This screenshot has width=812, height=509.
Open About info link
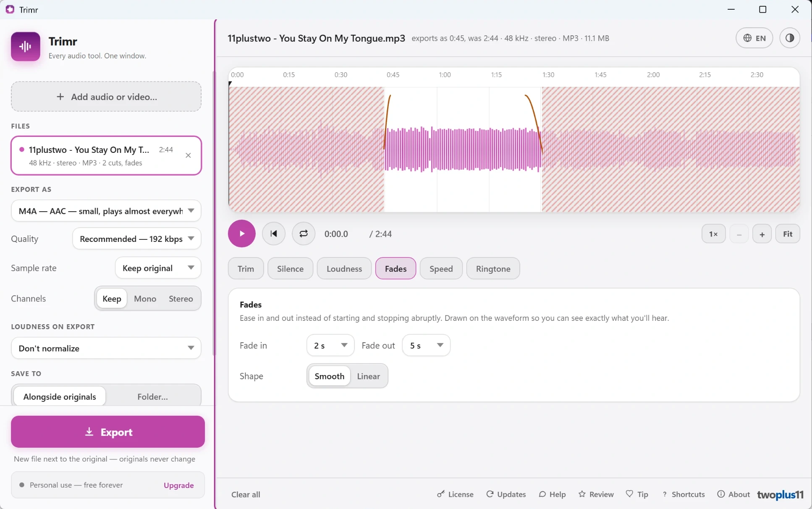click(733, 494)
